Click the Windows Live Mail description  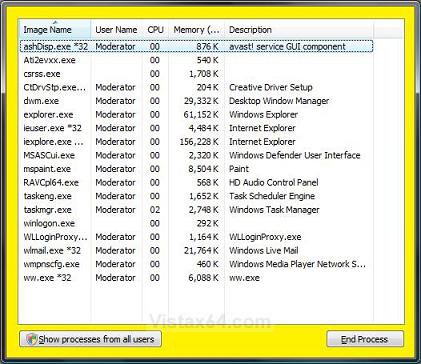click(x=264, y=251)
